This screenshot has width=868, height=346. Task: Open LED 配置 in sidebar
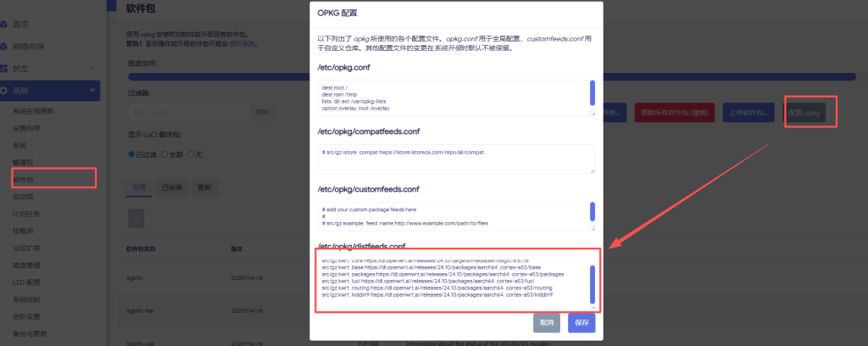pyautogui.click(x=26, y=282)
